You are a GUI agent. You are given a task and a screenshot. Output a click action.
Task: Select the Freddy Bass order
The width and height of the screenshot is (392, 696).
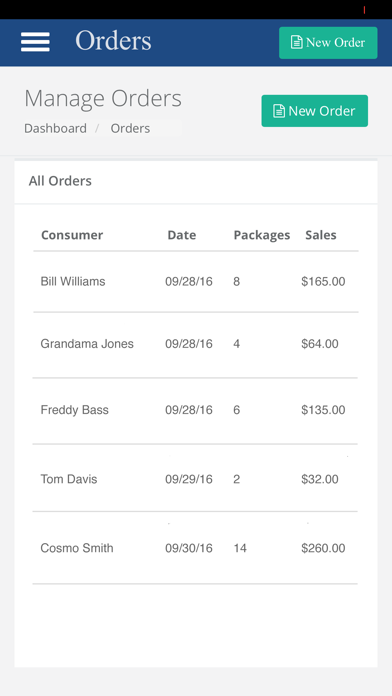point(195,411)
